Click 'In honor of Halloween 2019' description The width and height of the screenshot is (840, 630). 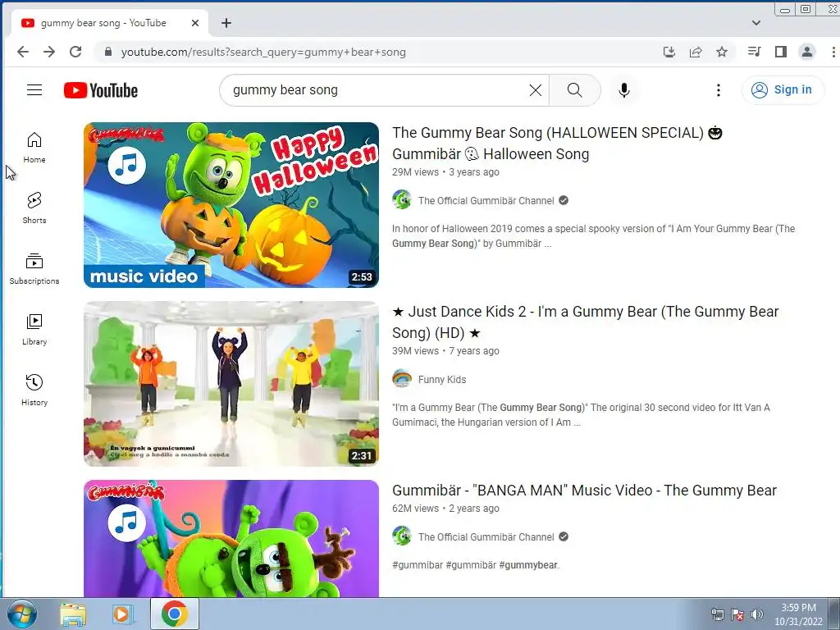[594, 235]
